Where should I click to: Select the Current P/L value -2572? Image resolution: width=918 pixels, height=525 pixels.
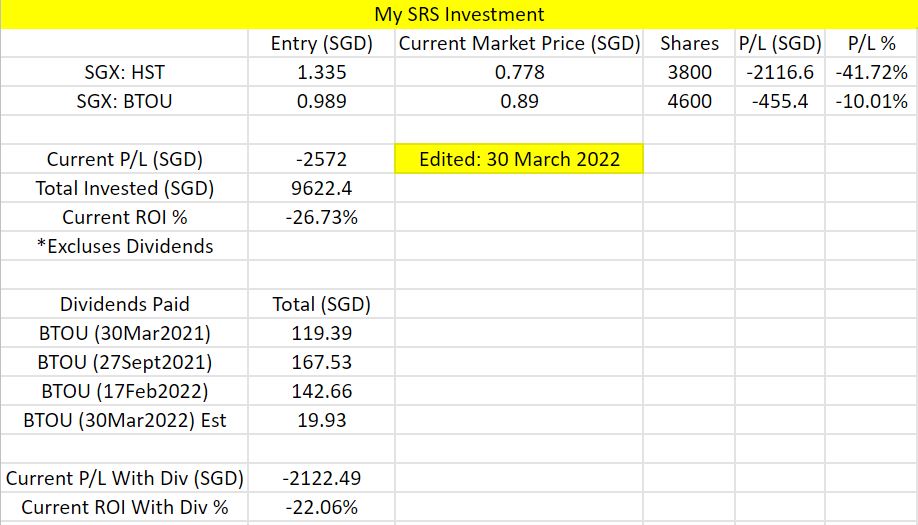pos(321,159)
